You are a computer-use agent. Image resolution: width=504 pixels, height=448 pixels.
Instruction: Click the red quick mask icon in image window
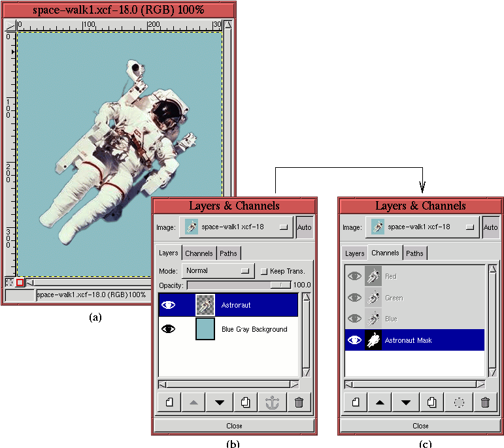20,283
